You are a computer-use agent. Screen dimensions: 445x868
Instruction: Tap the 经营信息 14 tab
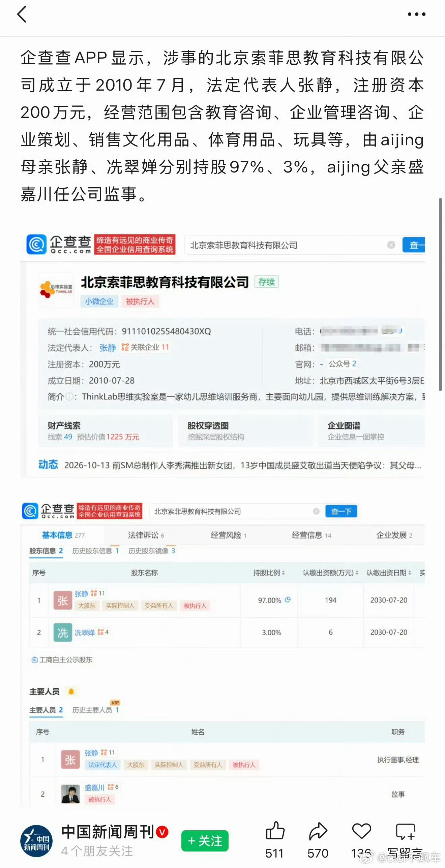[x=311, y=535]
